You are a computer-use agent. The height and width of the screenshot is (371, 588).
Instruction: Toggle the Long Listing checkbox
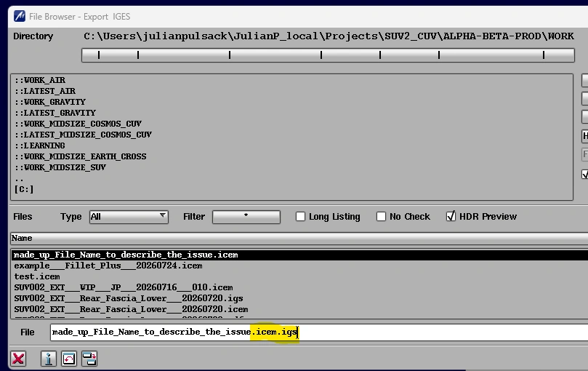300,216
